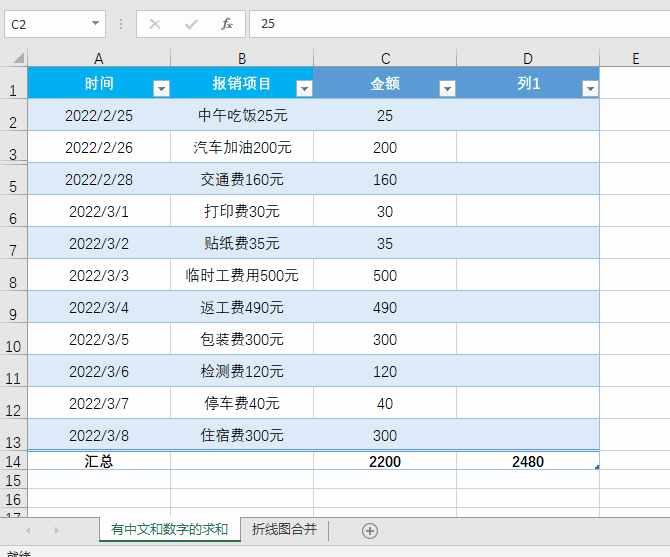Click the next sheet navigation arrow
This screenshot has height=557, width=670.
click(x=56, y=531)
